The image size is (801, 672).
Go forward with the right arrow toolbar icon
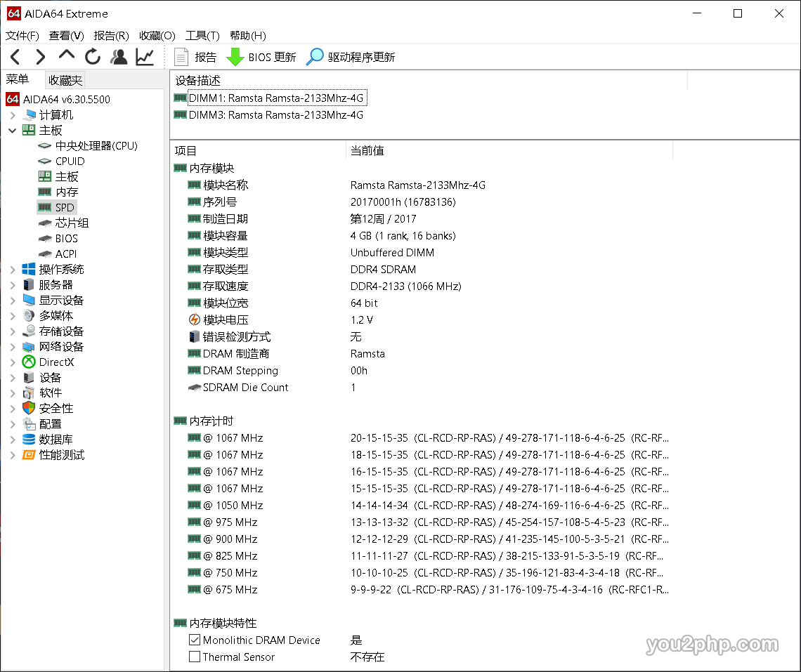[x=40, y=57]
